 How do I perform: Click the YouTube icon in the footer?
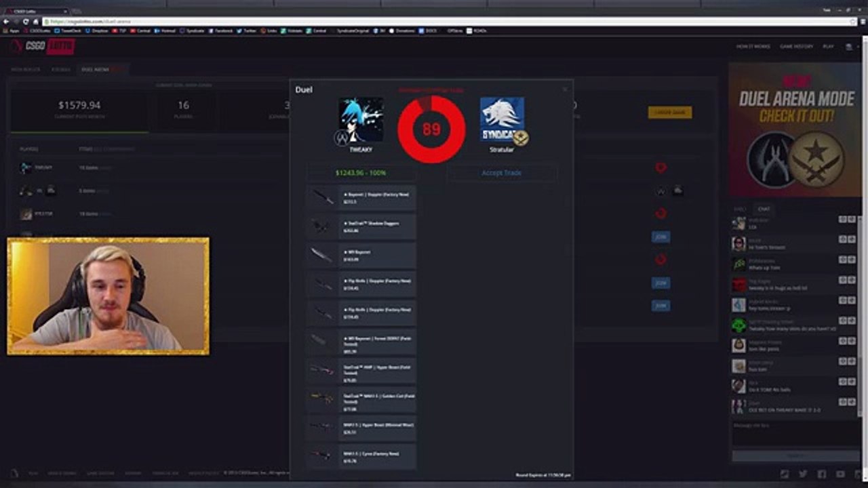(x=841, y=474)
